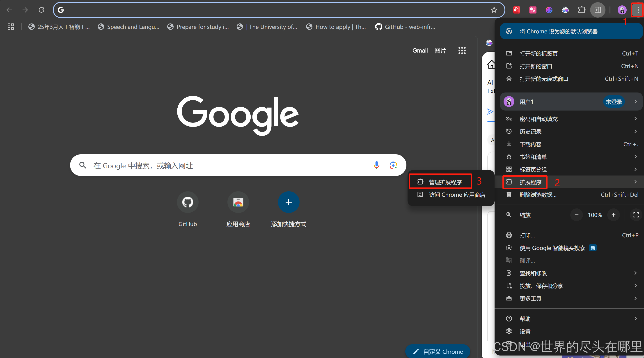644x358 pixels.
Task: Click the add shortcut plus button
Action: pos(289,202)
